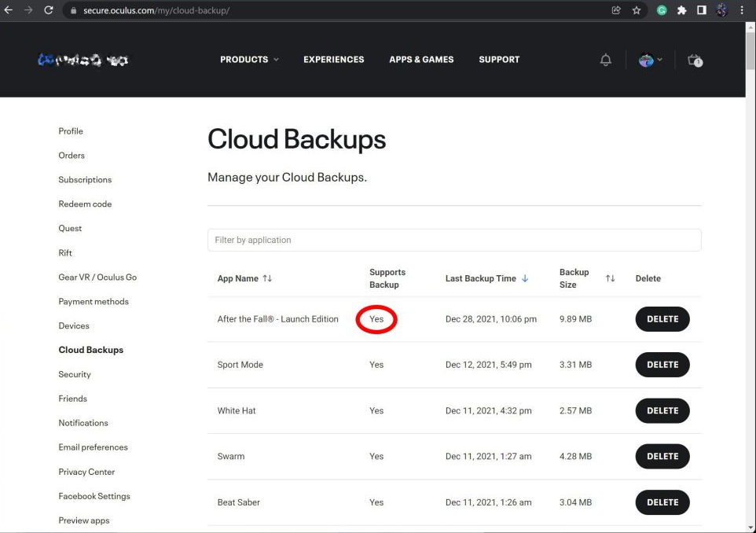Sort by Backup Size column arrows

(x=610, y=278)
